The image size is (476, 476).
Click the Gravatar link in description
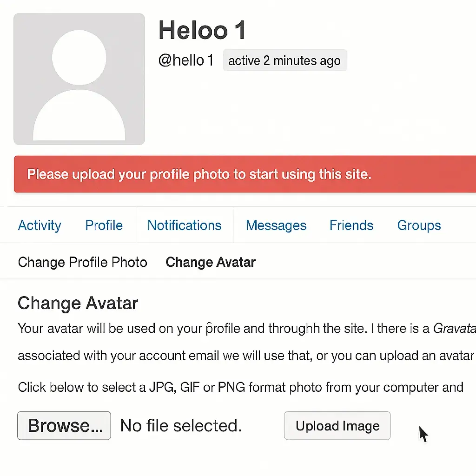click(455, 329)
